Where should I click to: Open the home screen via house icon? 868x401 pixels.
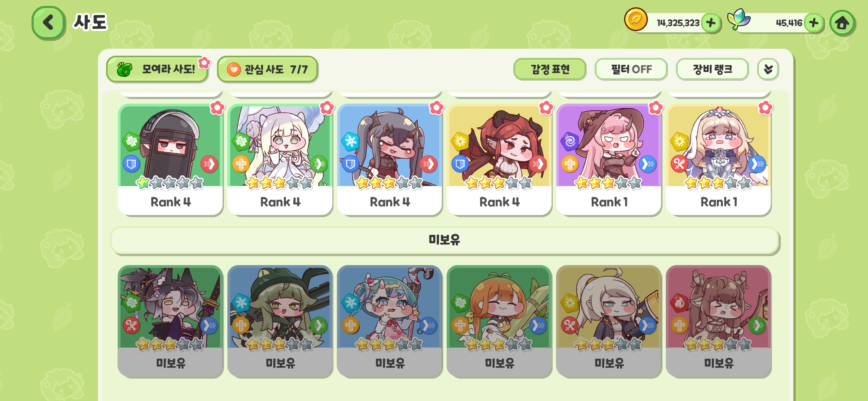pos(842,23)
